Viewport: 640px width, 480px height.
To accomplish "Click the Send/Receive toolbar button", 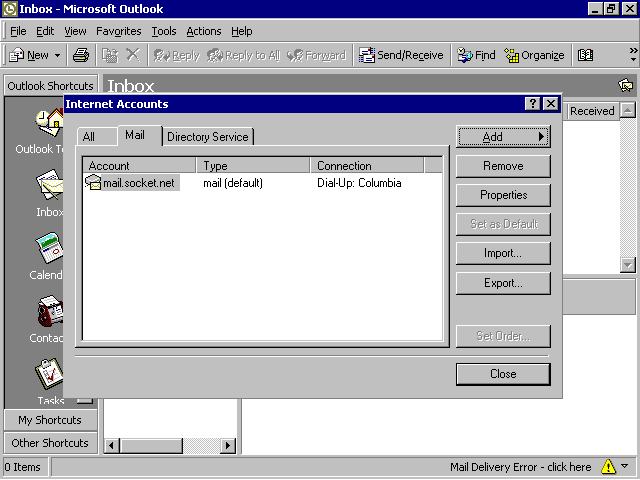I will 401,55.
